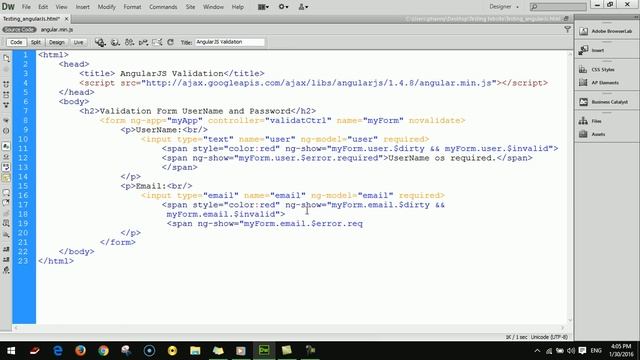The image size is (640, 360).
Task: Launch Microsoft Edge from the taskbar
Action: pos(58,351)
